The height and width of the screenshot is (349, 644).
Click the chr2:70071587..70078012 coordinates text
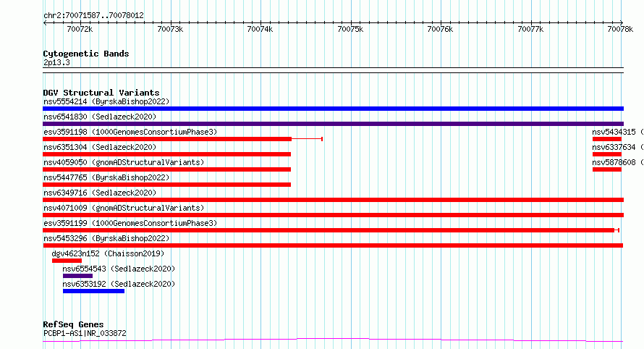coord(93,15)
